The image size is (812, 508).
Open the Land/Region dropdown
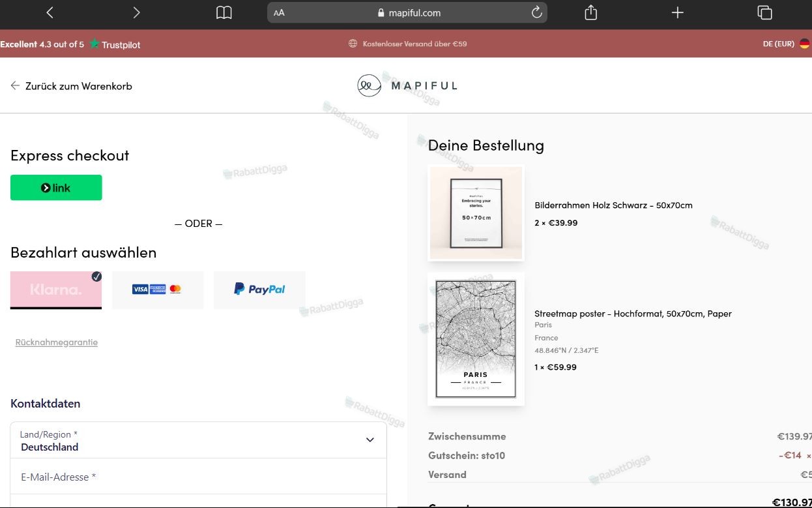pyautogui.click(x=198, y=440)
